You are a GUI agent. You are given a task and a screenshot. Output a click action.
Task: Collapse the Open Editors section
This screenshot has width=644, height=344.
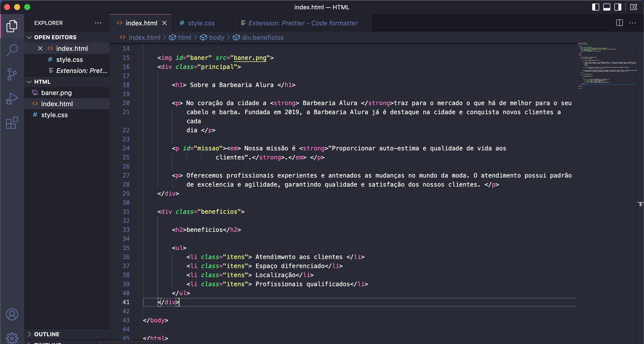[67, 37]
